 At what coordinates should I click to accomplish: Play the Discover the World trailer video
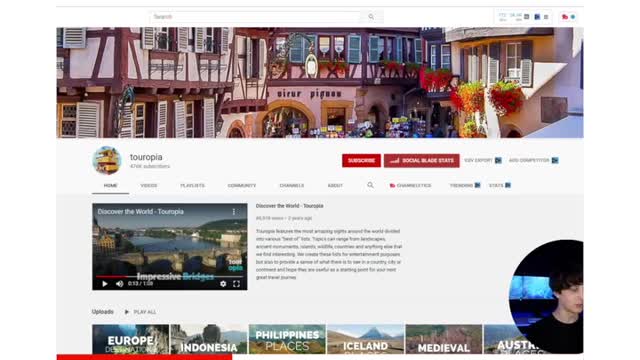[105, 284]
